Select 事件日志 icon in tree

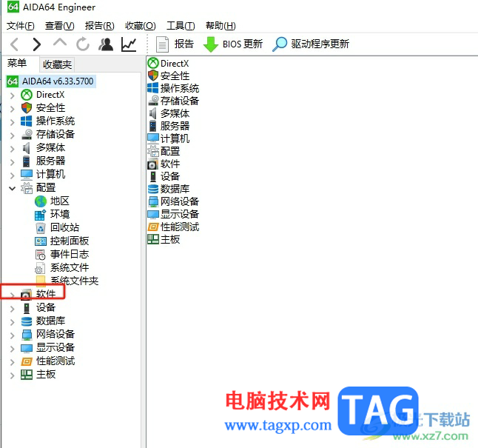click(x=41, y=255)
